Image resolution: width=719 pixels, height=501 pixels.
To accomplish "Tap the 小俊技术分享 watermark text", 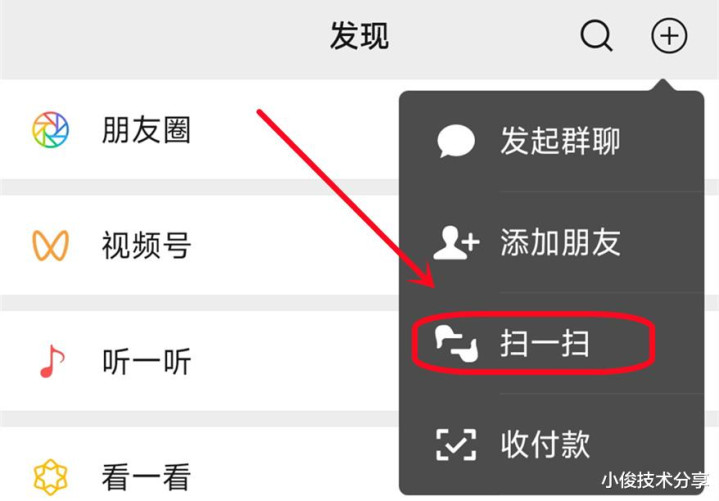I will coord(655,480).
